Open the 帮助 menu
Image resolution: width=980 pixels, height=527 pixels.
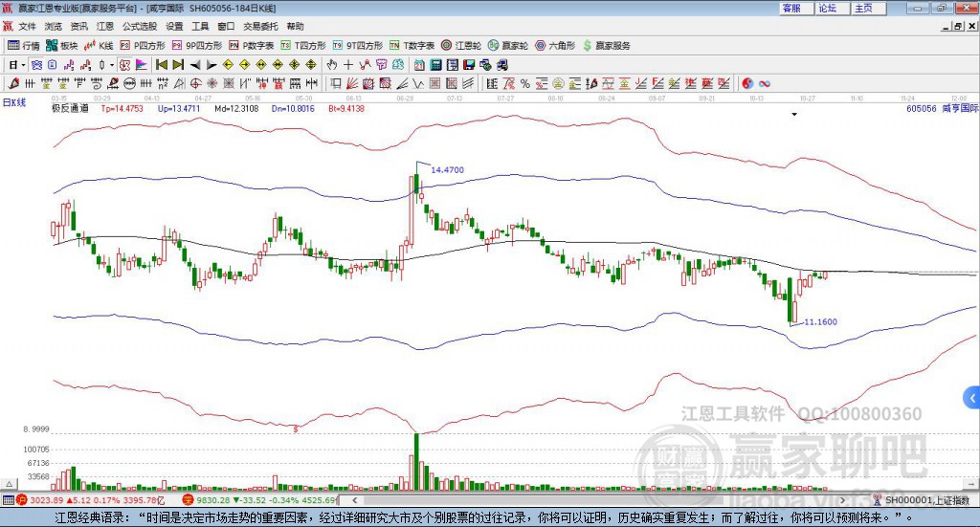(295, 26)
